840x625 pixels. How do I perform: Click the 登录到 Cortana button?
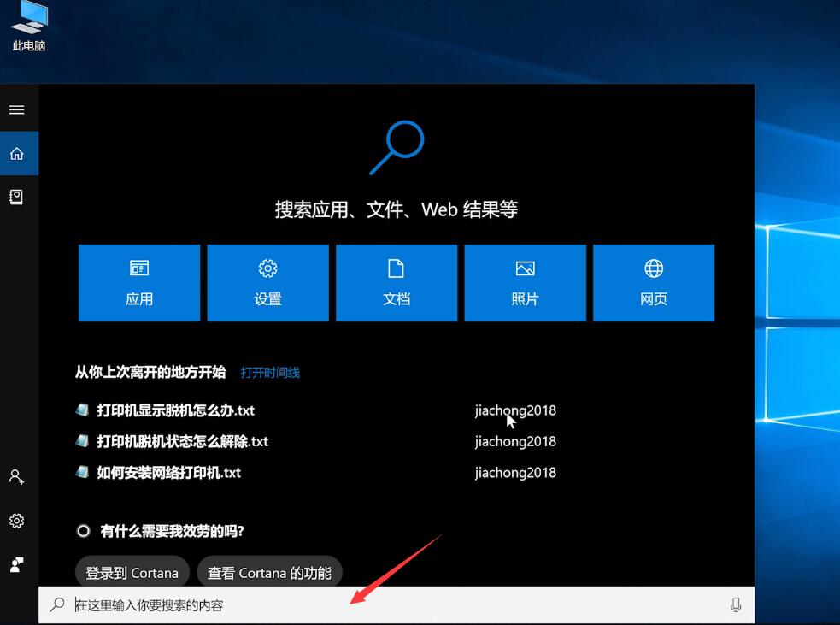click(x=132, y=572)
